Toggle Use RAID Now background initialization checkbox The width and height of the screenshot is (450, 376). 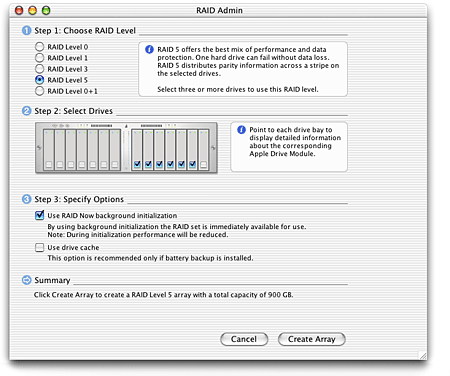click(x=39, y=215)
